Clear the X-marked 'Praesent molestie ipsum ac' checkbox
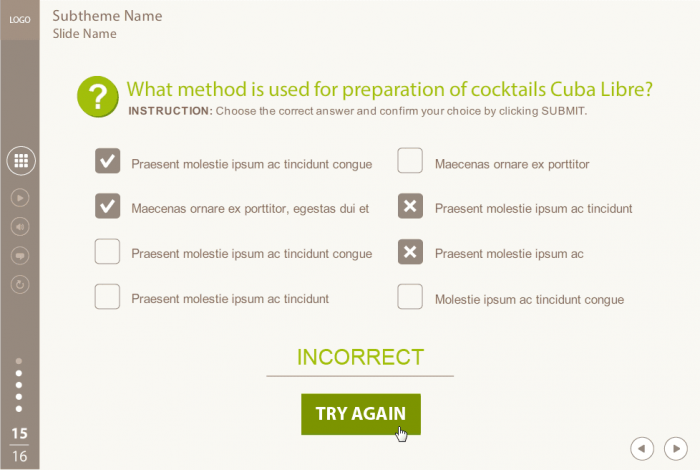The width and height of the screenshot is (700, 470). 410,252
